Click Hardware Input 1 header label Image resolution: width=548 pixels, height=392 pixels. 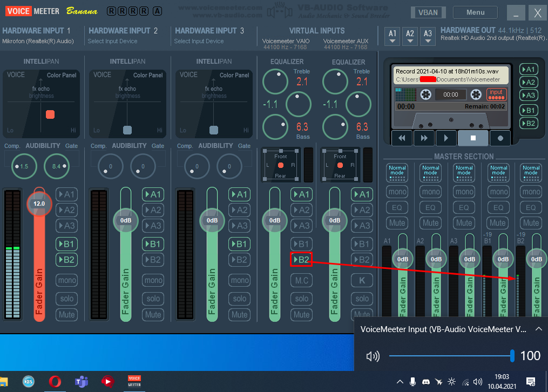(36, 31)
